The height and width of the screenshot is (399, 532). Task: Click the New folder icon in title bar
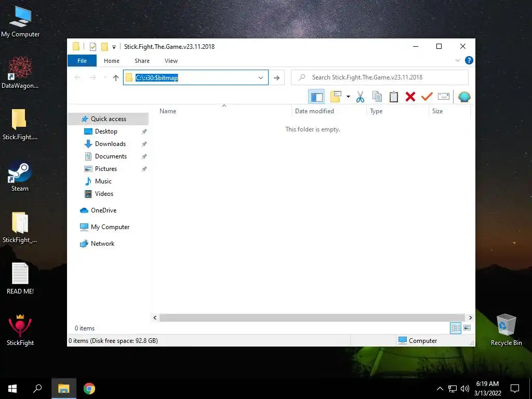click(104, 47)
